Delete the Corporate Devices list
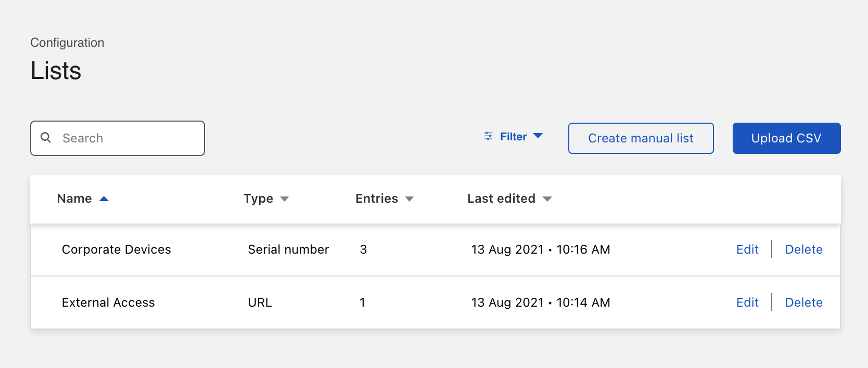The height and width of the screenshot is (368, 868). pos(803,249)
